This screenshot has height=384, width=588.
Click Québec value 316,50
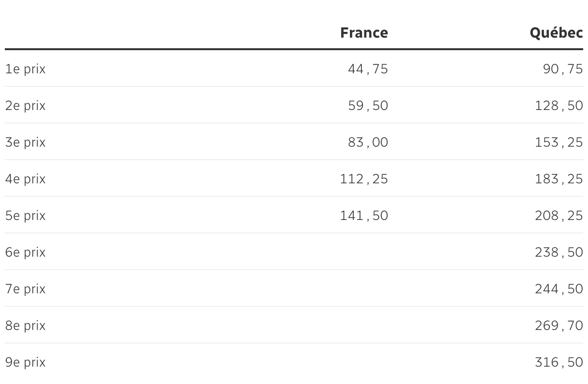click(x=559, y=362)
